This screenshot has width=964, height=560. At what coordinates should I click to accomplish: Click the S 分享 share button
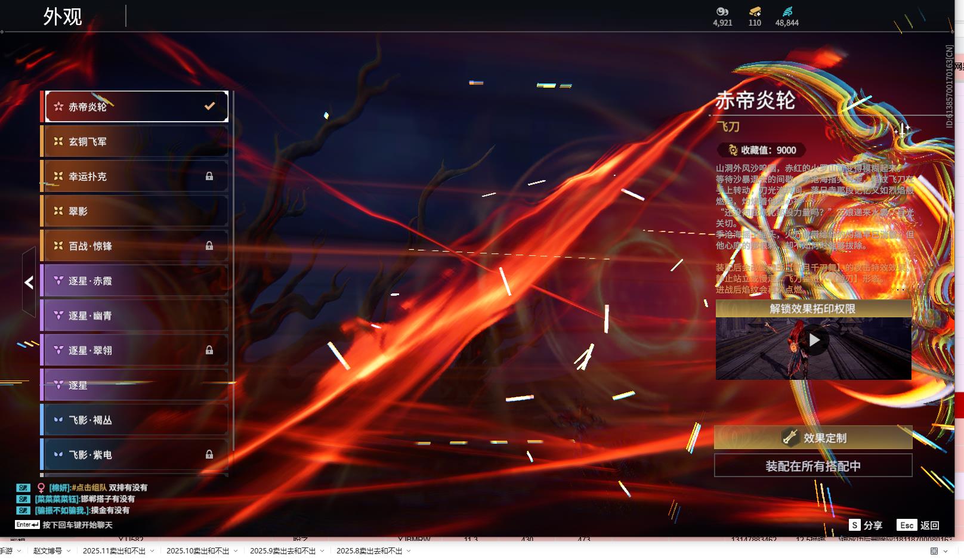click(x=866, y=525)
